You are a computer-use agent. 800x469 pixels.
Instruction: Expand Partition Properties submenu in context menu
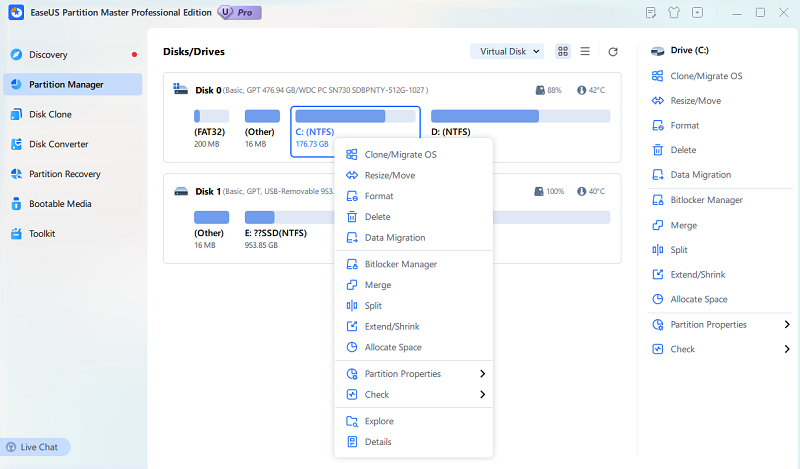pyautogui.click(x=413, y=374)
